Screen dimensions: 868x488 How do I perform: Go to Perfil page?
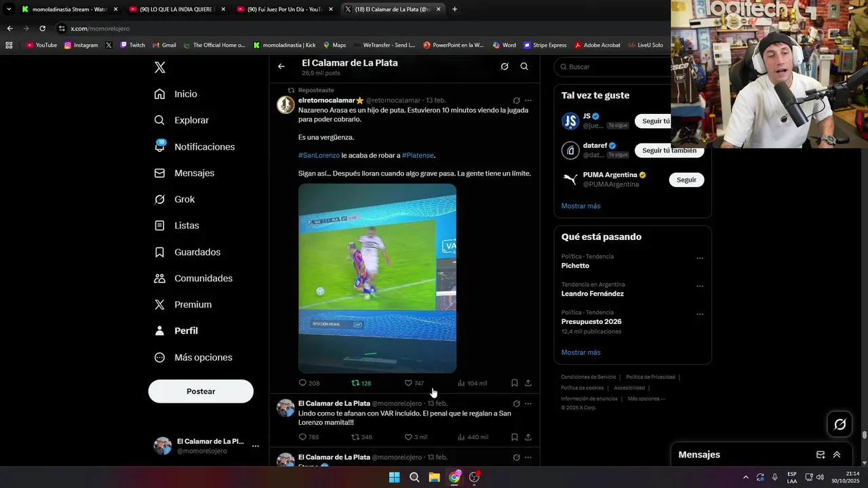coord(176,331)
